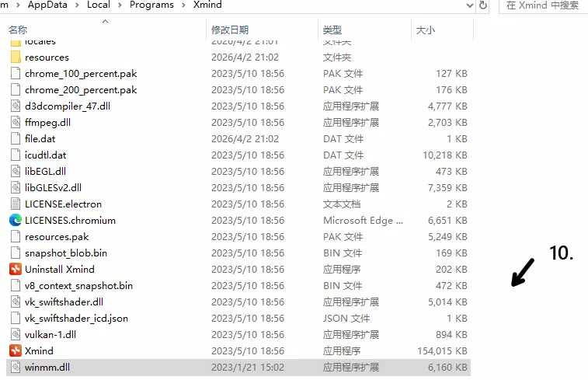The height and width of the screenshot is (380, 588).
Task: Select the Uninstall Xmind file name
Action: point(60,270)
